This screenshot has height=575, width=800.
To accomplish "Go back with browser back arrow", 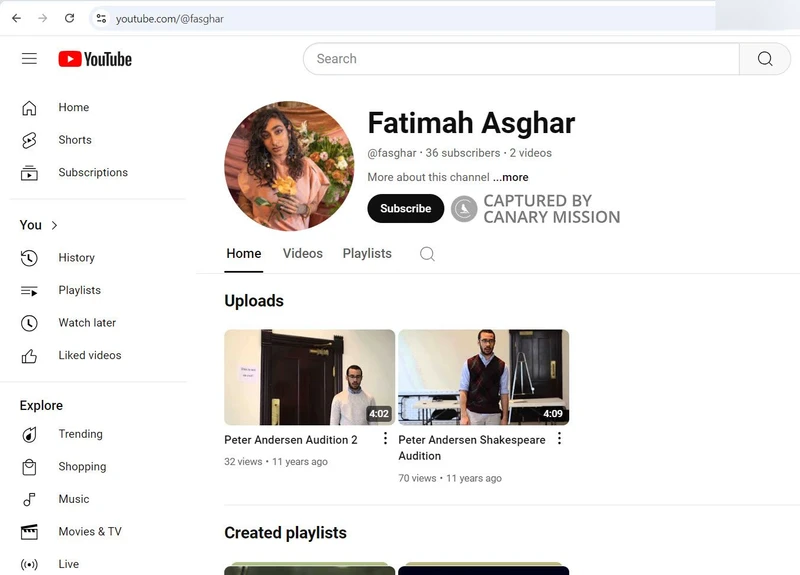I will point(16,18).
